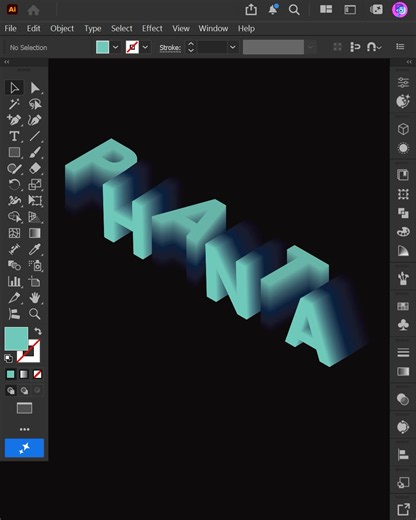Open the Effect menu
Viewport: 416px width, 520px height.
point(152,29)
